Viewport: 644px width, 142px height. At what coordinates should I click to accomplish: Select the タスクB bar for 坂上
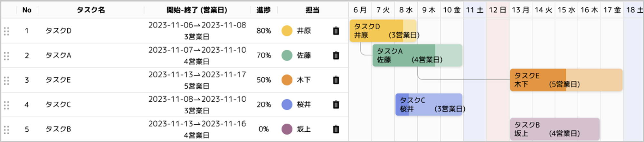554,129
